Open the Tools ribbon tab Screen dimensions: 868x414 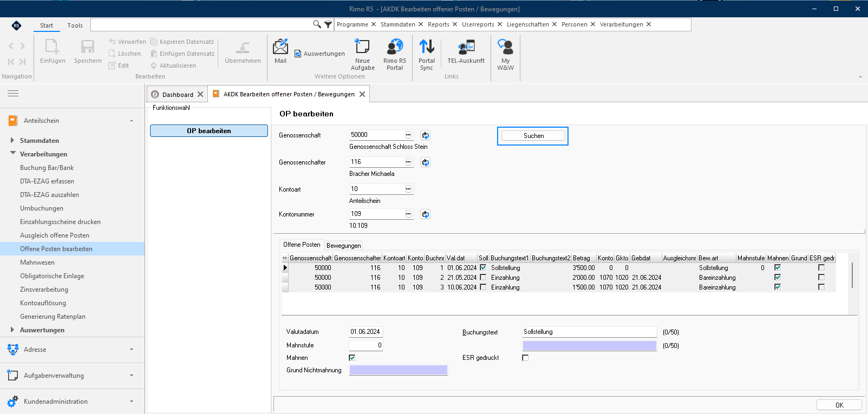(75, 25)
